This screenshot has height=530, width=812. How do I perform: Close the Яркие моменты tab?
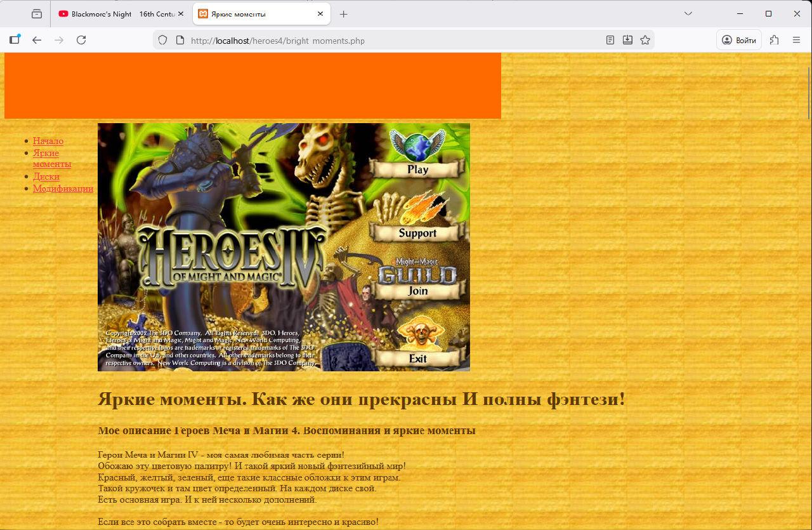coord(320,14)
